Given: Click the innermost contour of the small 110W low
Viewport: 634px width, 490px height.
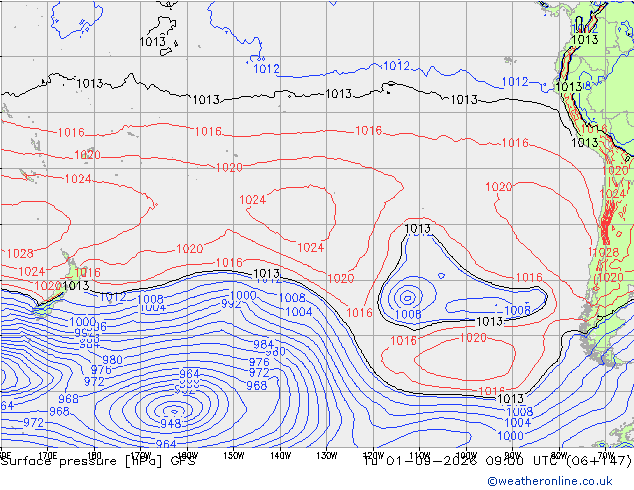Looking at the screenshot, I should [408, 298].
